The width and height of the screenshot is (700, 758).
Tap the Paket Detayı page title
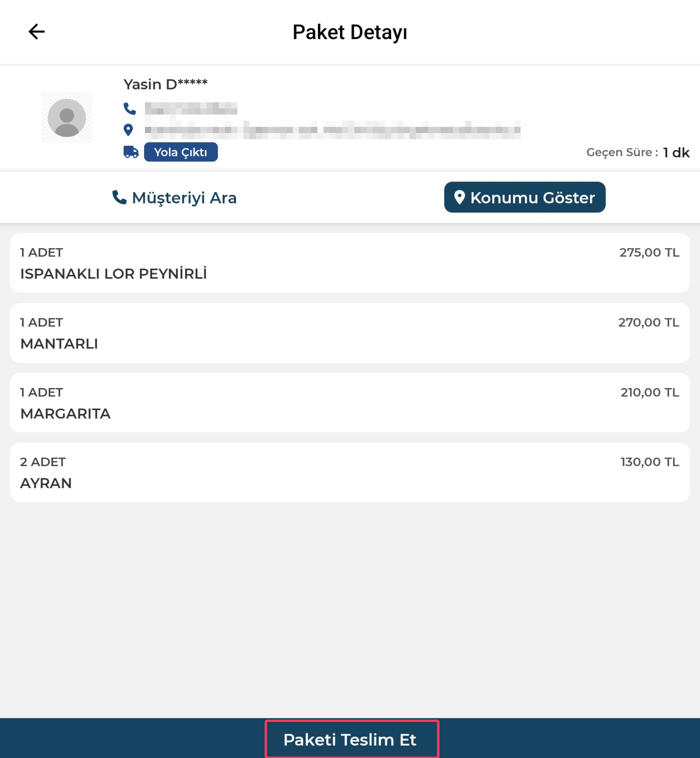point(350,32)
